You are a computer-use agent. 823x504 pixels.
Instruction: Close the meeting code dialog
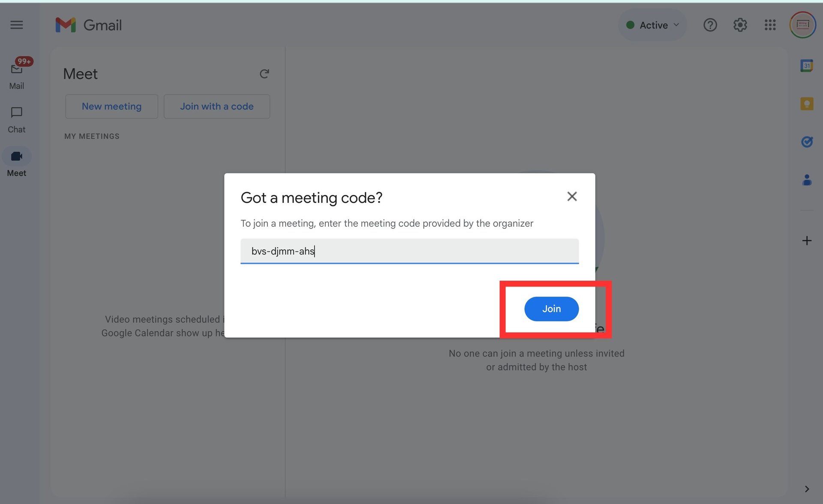pos(572,197)
